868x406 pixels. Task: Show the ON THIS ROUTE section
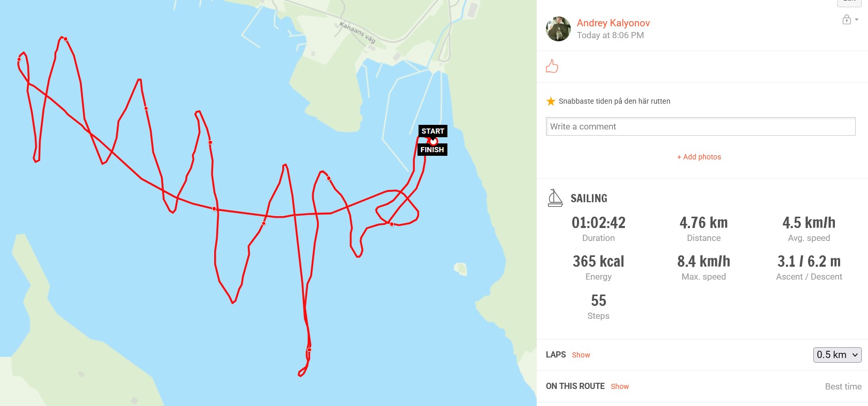620,386
